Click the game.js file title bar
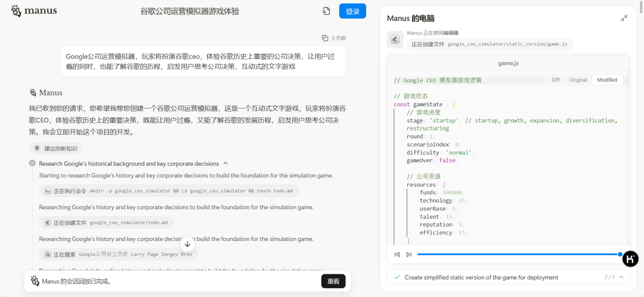This screenshot has height=297, width=644. pyautogui.click(x=510, y=64)
